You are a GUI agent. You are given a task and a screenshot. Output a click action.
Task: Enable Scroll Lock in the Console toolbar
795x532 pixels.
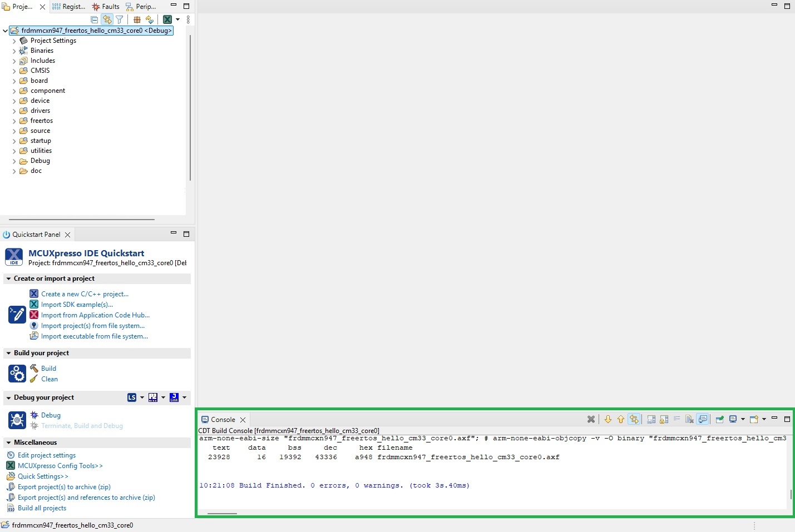point(664,419)
